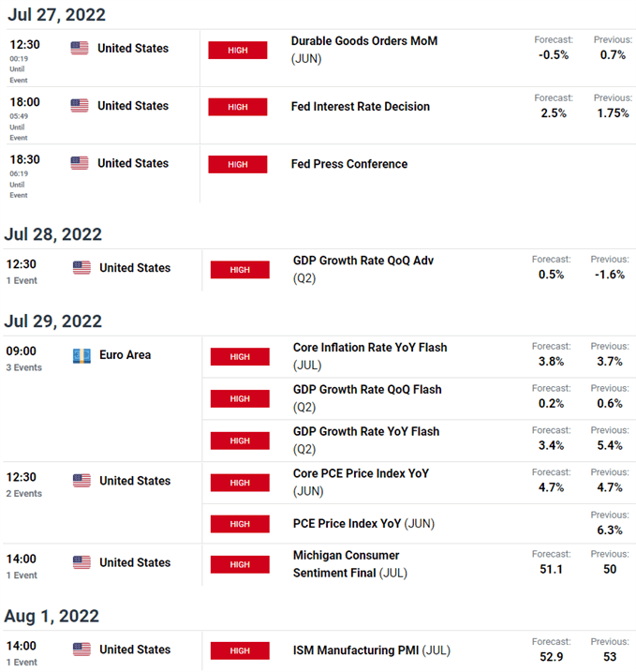Click the US flag on Michigan Sentiment row
Screen dimensions: 636x672
point(81,562)
